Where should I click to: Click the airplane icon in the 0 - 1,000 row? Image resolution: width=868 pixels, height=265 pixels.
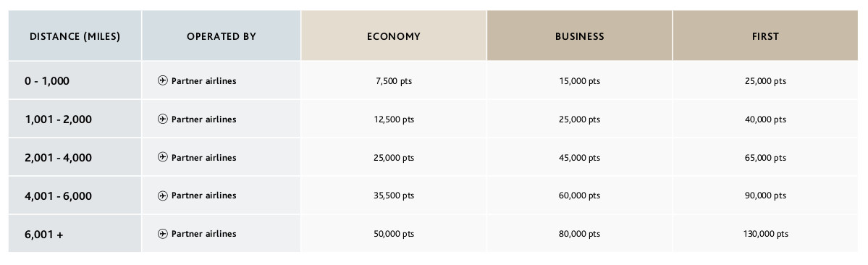pyautogui.click(x=162, y=81)
